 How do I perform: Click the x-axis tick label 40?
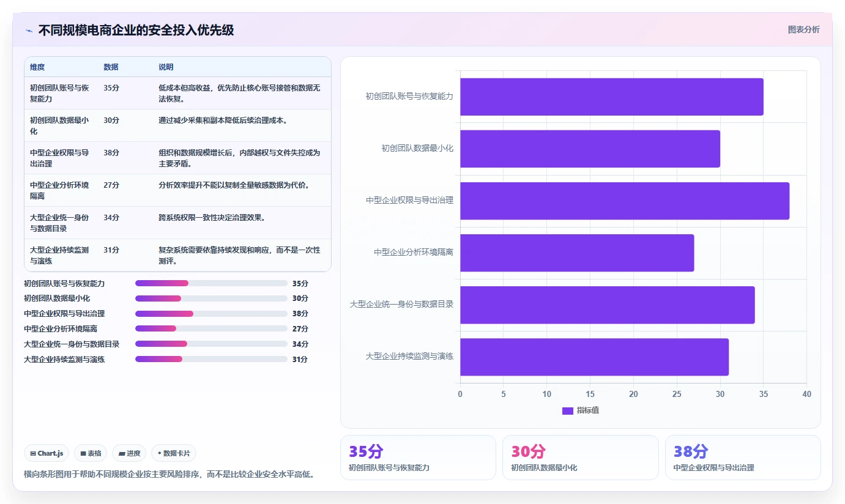click(x=806, y=395)
